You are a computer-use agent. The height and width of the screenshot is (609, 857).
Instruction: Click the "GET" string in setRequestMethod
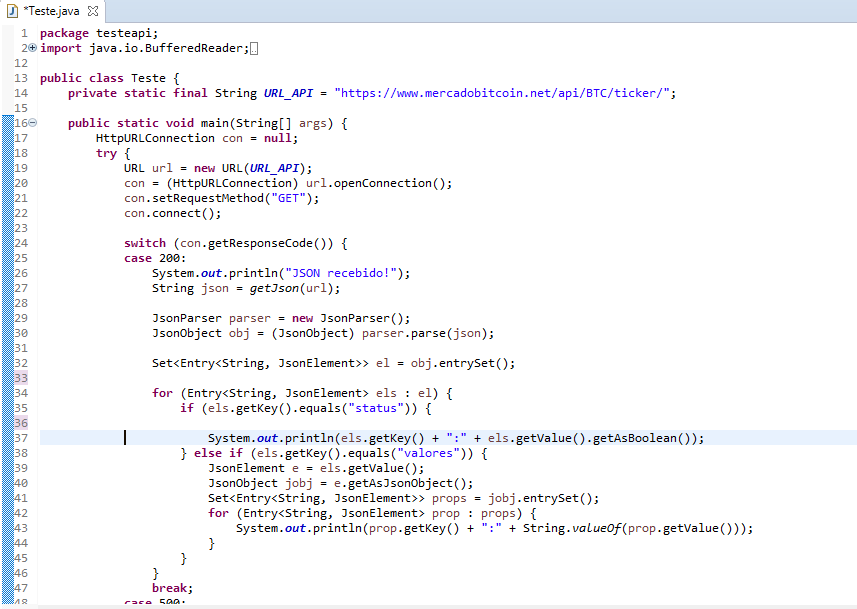click(x=288, y=198)
